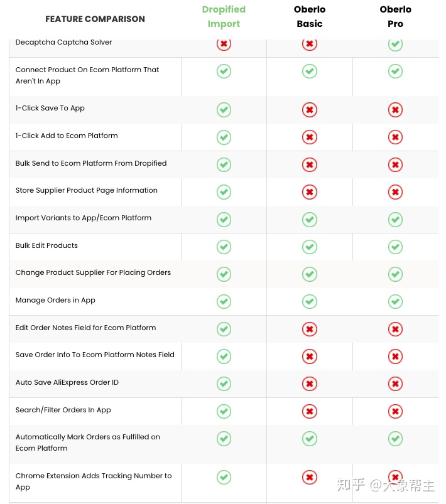Screen dimensions: 446x504
Task: Select the Oberlo Pro column header
Action: tap(395, 17)
